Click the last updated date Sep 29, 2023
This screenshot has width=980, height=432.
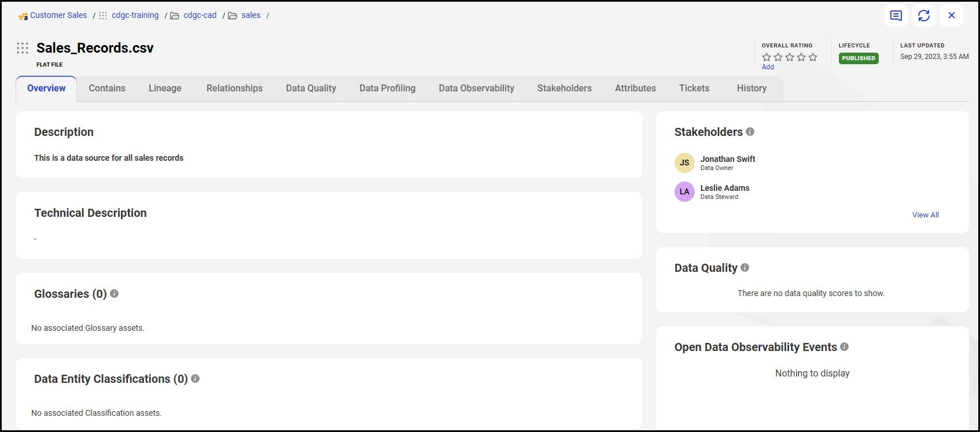tap(934, 57)
